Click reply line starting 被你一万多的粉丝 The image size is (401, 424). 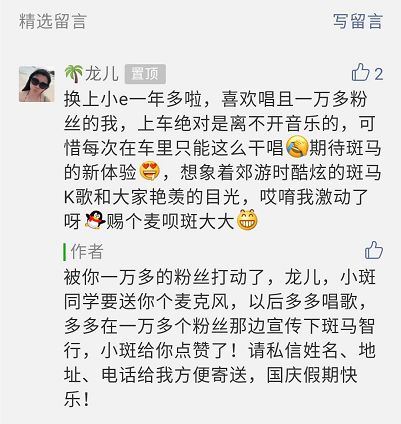[220, 277]
